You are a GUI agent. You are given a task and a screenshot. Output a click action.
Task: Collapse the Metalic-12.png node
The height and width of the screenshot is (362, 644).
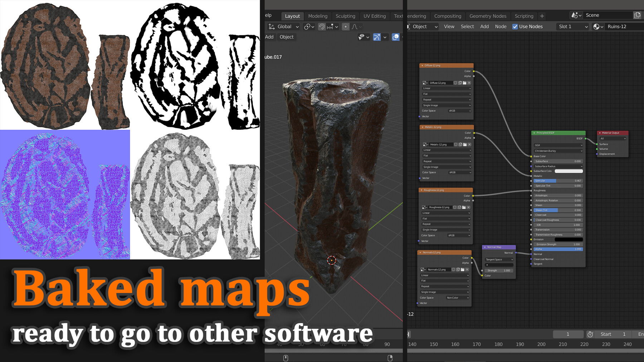coord(423,127)
